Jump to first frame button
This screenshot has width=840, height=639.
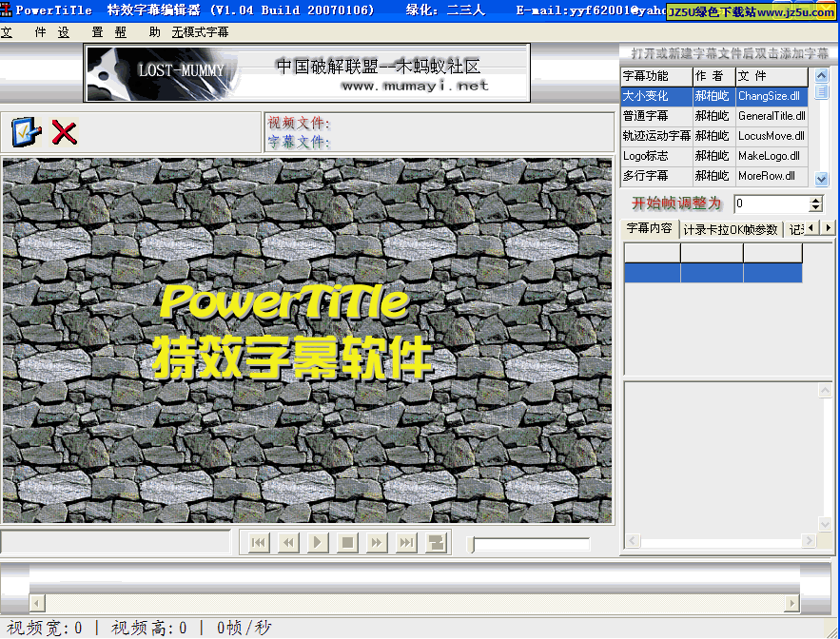tap(259, 543)
